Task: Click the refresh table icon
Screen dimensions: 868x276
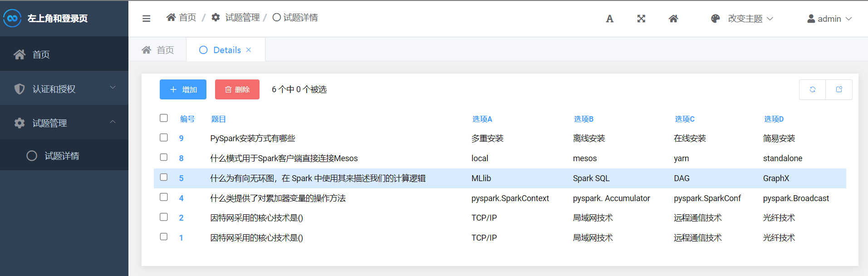Action: pos(812,89)
